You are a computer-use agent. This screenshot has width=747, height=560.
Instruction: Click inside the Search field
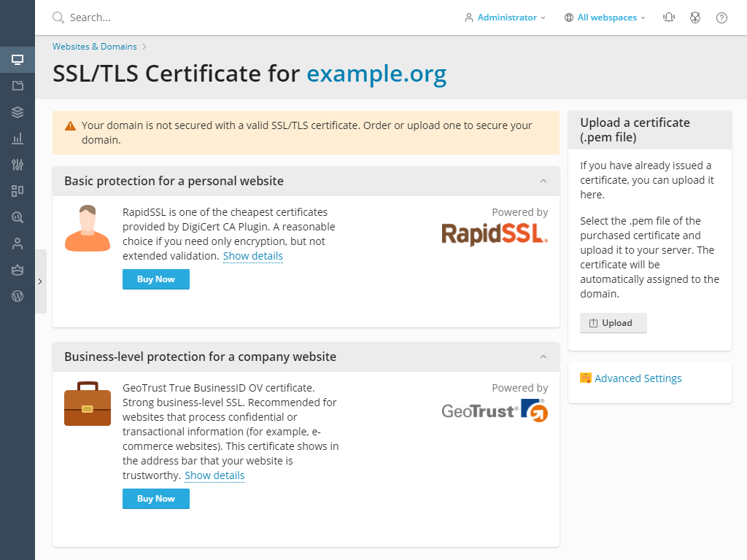tap(102, 17)
